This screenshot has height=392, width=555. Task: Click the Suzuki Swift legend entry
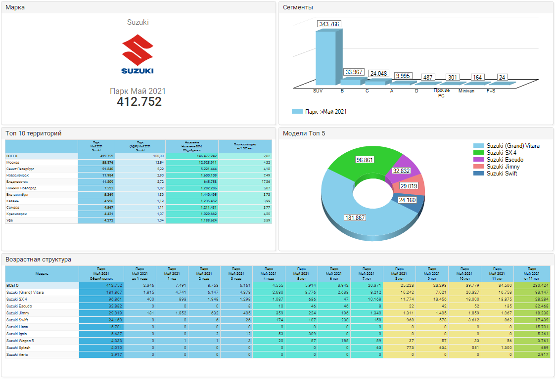502,174
